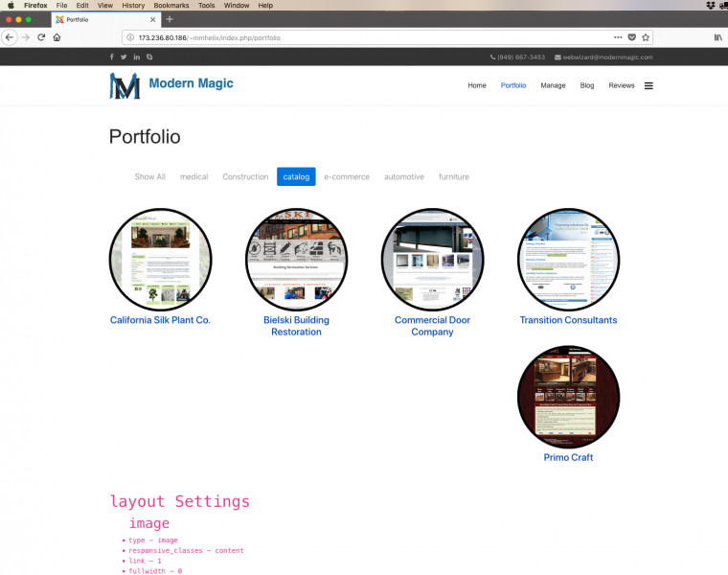This screenshot has height=575, width=728.
Task: Click Bielski Building Restoration title link
Action: click(296, 326)
